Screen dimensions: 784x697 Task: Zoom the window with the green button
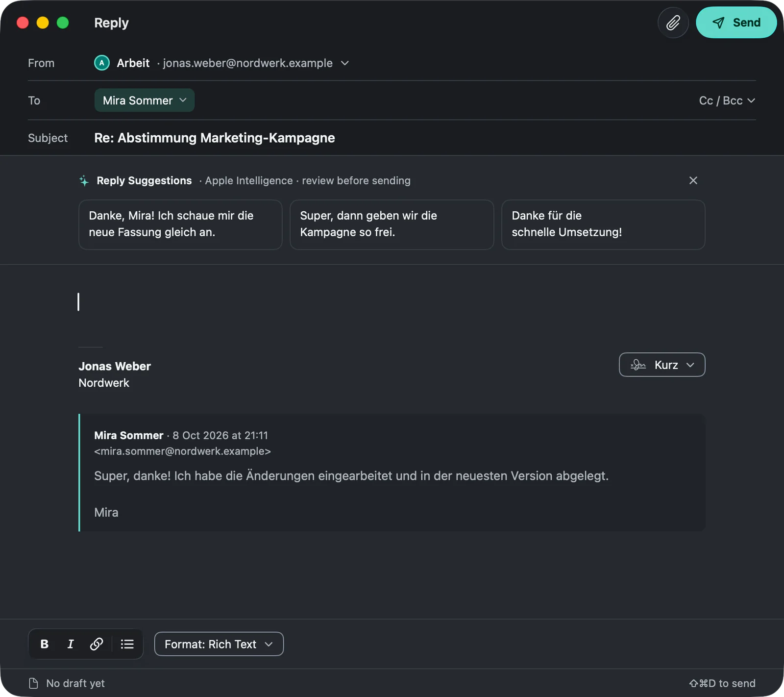click(63, 23)
